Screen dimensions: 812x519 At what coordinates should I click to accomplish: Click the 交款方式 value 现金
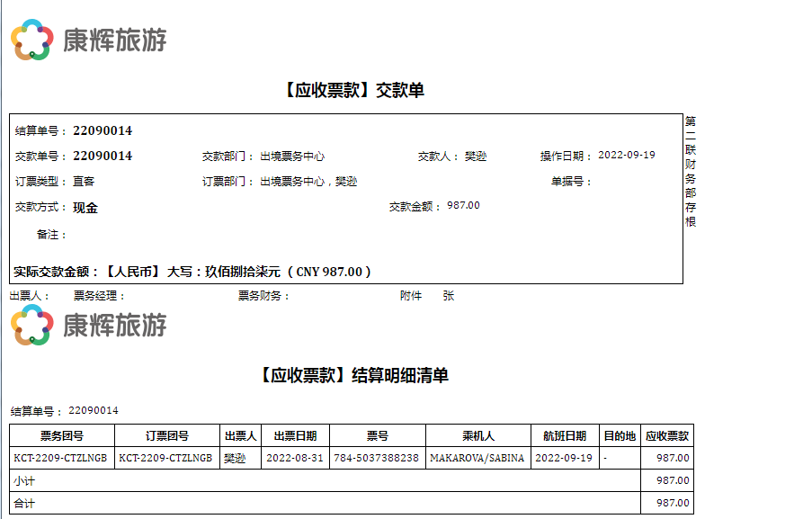tap(85, 207)
